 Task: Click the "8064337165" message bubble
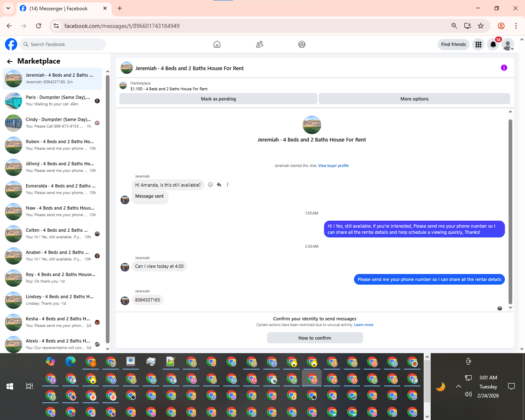click(x=148, y=300)
